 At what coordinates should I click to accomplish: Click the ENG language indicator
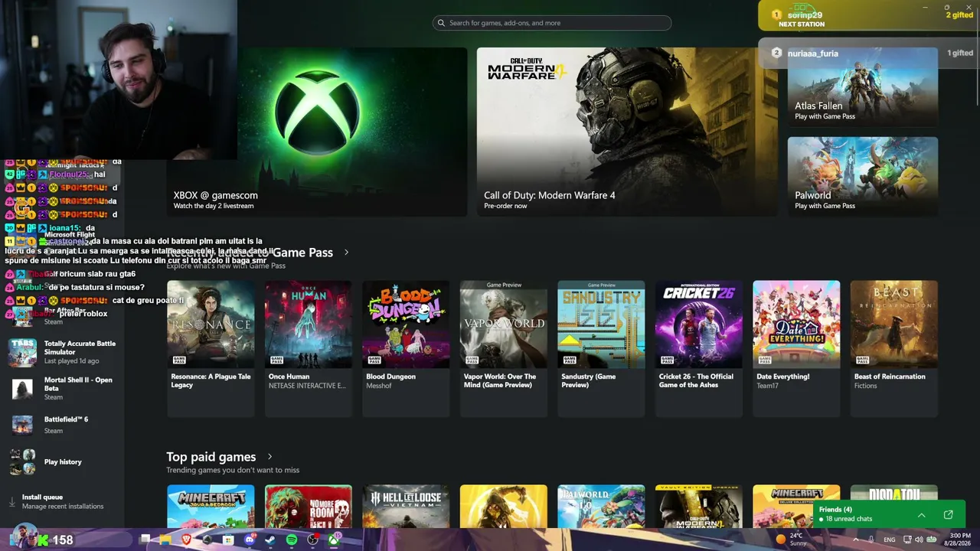889,540
